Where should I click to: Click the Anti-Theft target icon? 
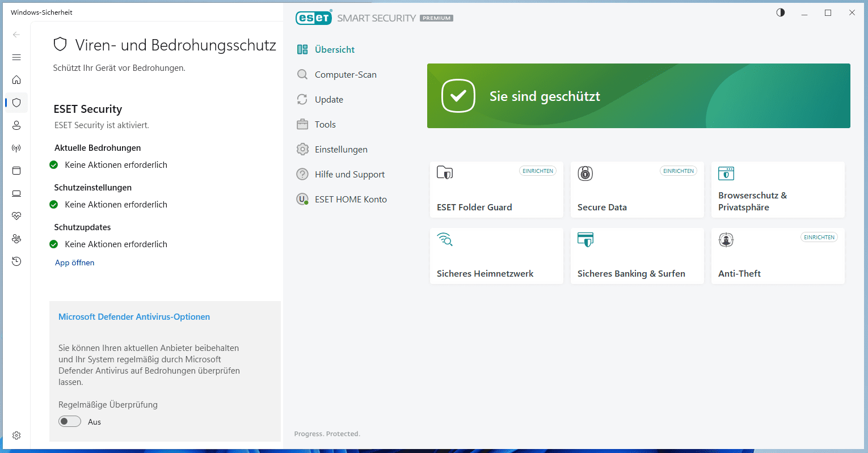[x=726, y=239]
